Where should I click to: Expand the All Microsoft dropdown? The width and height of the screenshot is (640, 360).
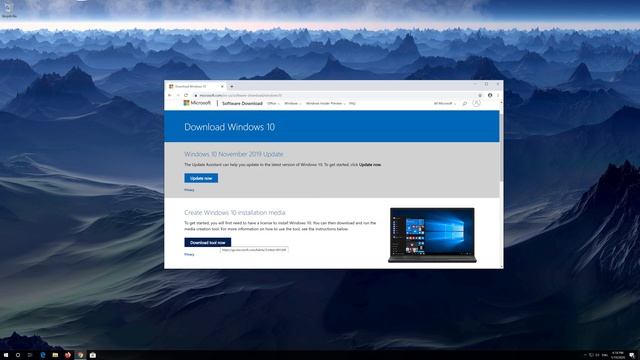click(444, 104)
